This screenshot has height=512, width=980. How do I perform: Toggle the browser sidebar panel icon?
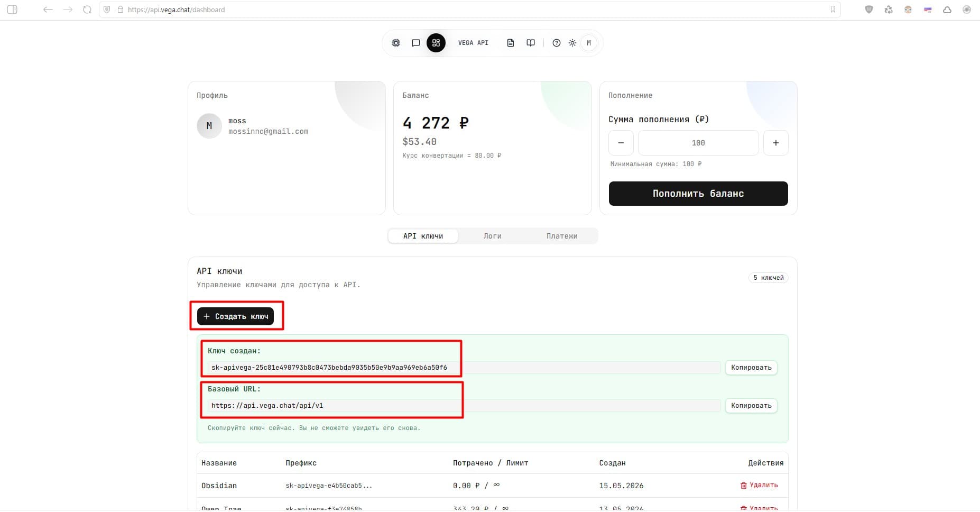point(12,10)
